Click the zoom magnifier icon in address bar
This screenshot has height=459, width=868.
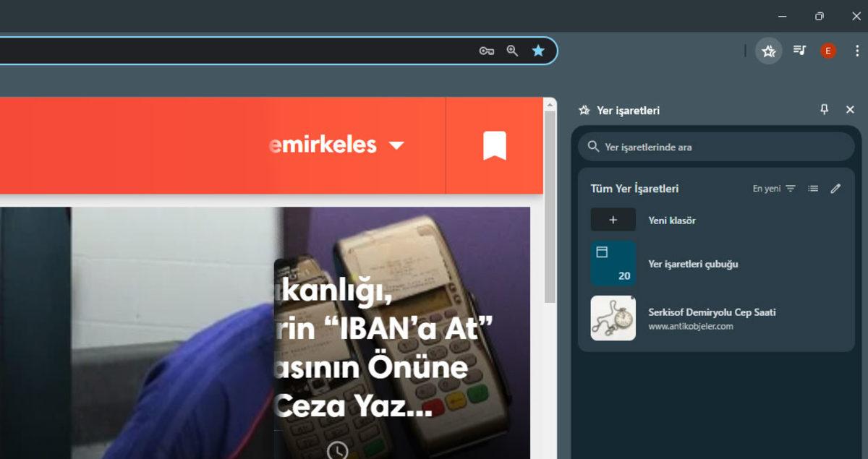(x=512, y=51)
